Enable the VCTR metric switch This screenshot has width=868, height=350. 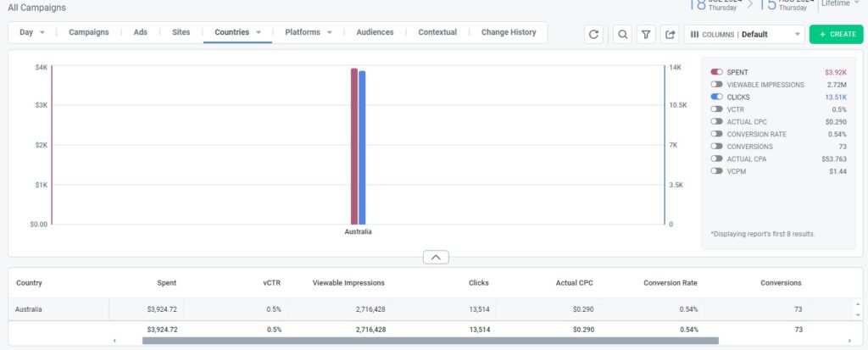point(717,109)
